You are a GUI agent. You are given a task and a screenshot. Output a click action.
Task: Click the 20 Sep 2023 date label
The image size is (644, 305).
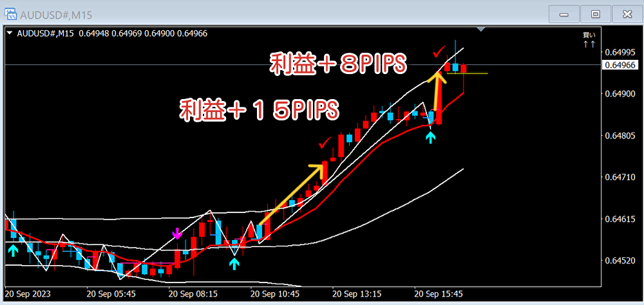point(28,294)
